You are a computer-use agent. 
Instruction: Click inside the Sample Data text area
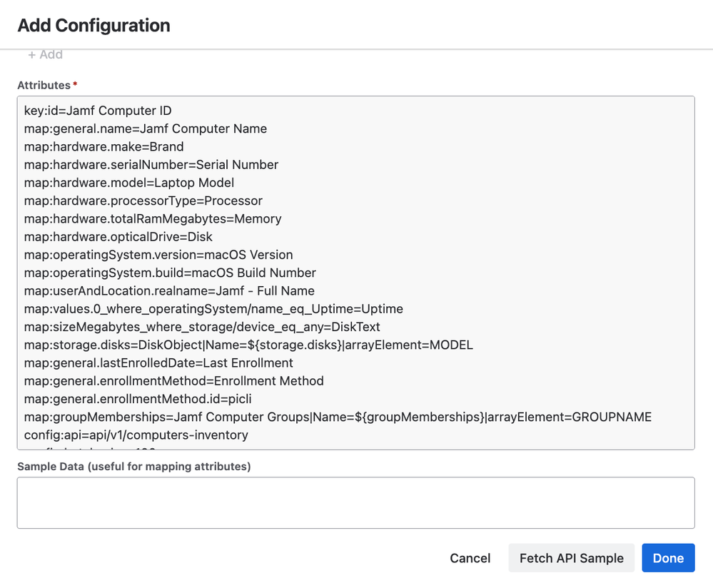click(x=355, y=502)
